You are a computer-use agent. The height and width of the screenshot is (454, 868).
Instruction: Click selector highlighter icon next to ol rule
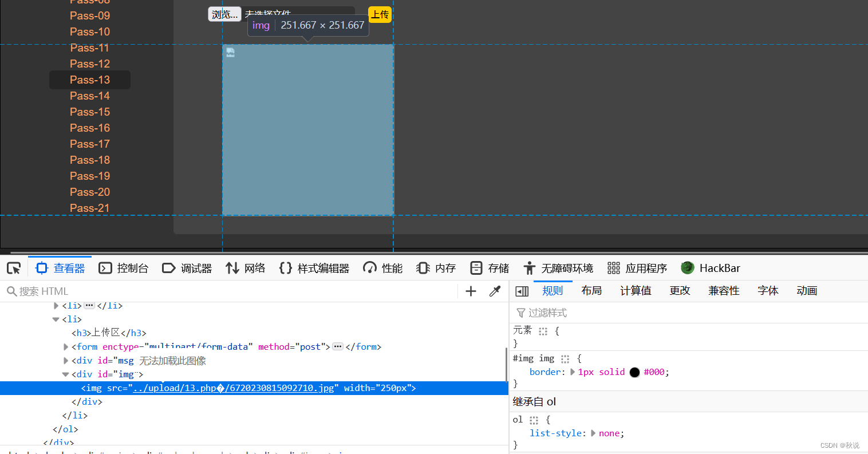pyautogui.click(x=534, y=420)
